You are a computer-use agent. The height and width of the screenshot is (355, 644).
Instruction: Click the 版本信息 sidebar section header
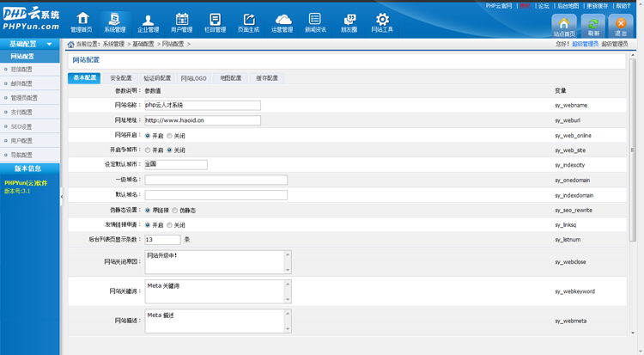tap(29, 168)
